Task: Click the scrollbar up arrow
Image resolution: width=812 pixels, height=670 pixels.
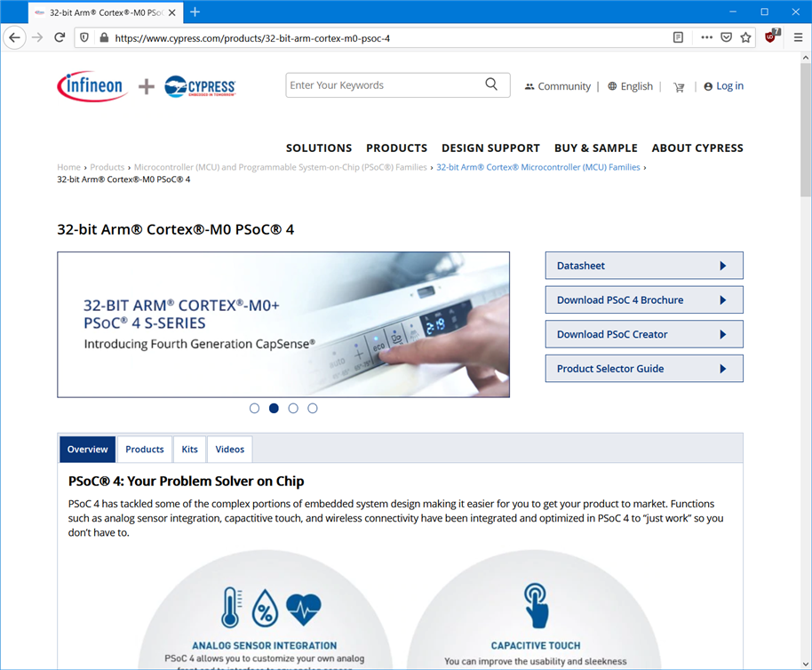Action: [805, 57]
